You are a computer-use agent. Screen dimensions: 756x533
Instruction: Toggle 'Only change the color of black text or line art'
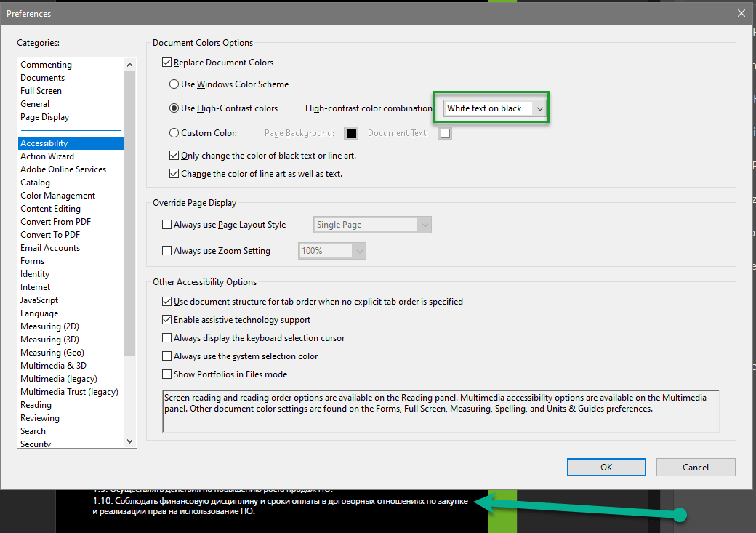[173, 155]
